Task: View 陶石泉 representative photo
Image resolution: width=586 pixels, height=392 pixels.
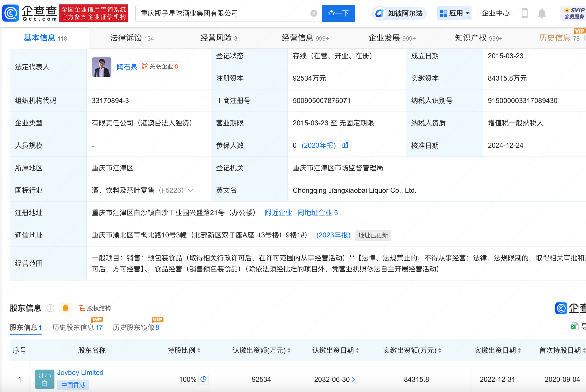Action: pos(101,67)
